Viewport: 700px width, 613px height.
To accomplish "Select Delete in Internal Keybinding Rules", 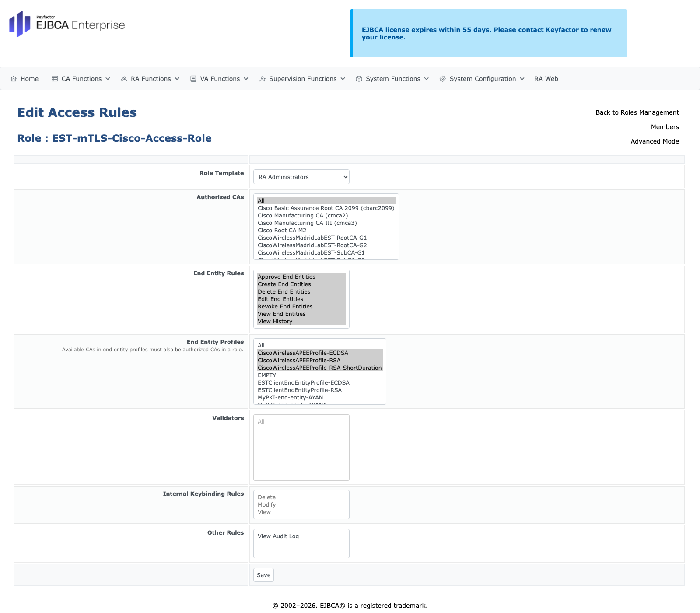I will click(301, 497).
